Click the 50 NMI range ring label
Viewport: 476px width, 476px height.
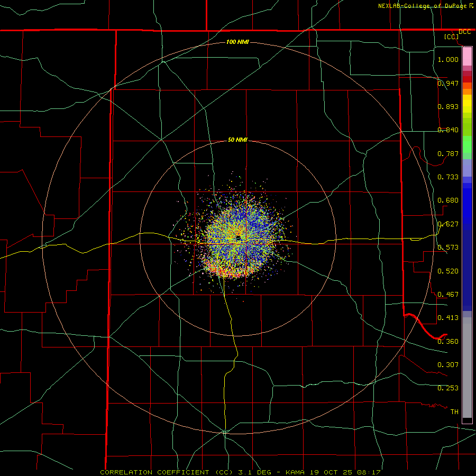pyautogui.click(x=237, y=140)
